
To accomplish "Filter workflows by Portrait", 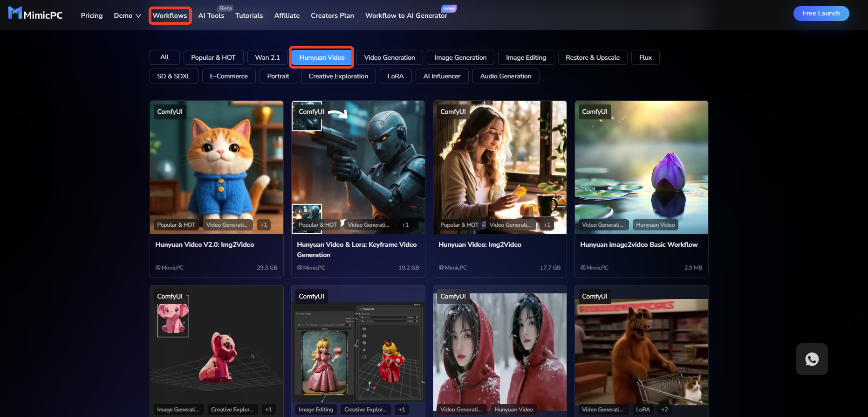I will tap(278, 76).
